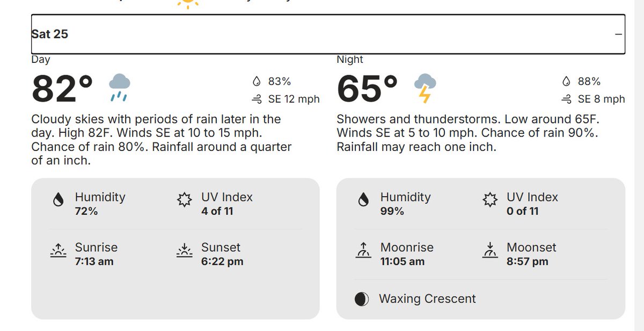
Task: Click the Sunset icon
Action: [185, 250]
